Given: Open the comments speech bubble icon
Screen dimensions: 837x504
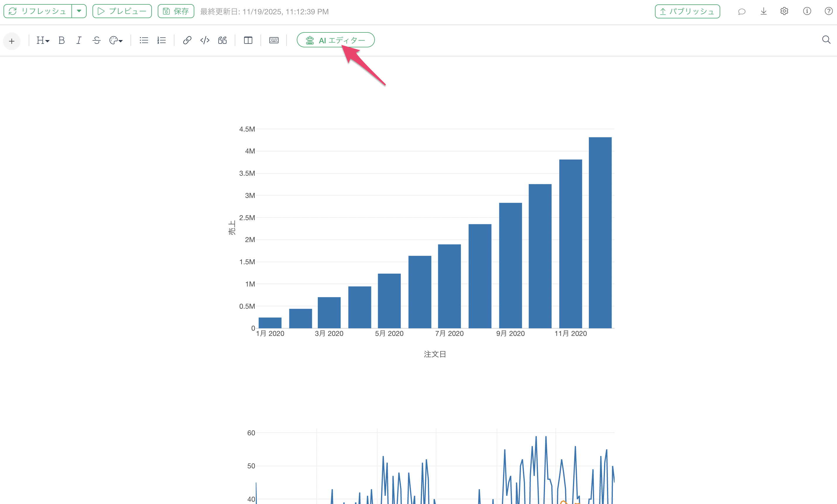Looking at the screenshot, I should point(742,11).
